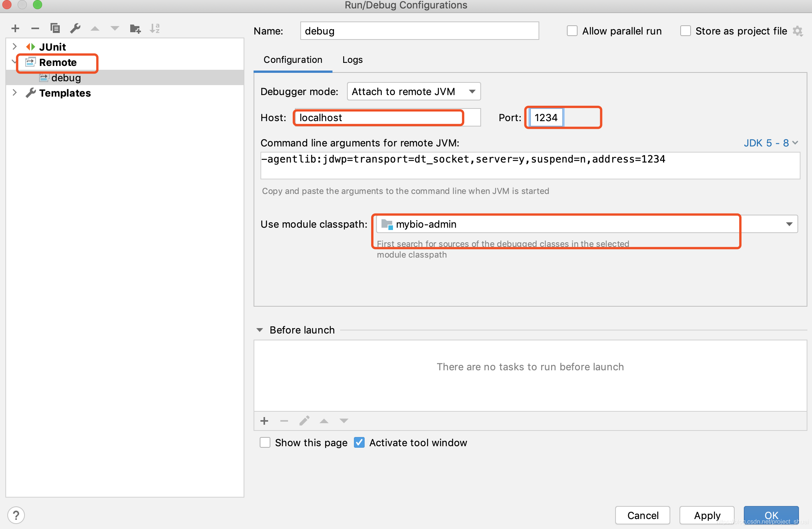Add a new run configuration
812x529 pixels.
click(15, 28)
